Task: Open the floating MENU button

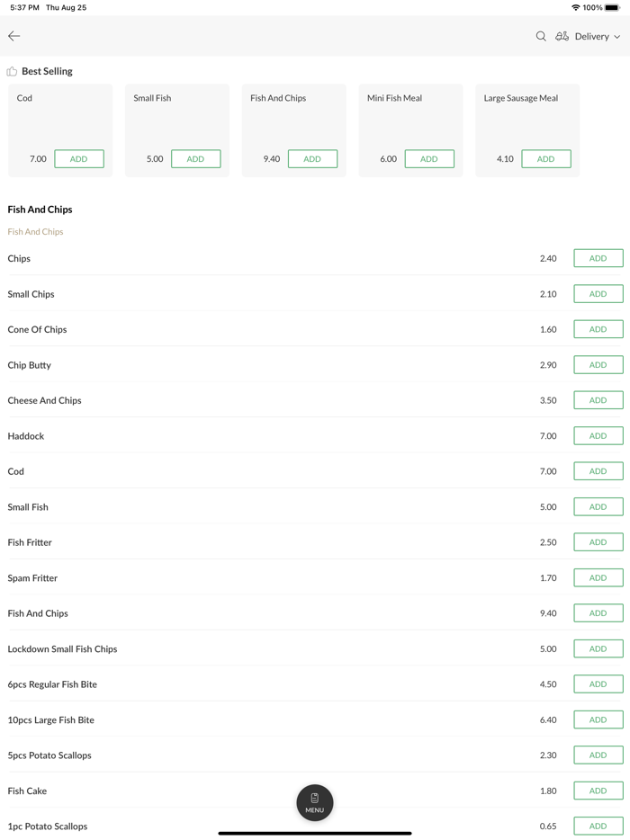Action: click(x=315, y=802)
